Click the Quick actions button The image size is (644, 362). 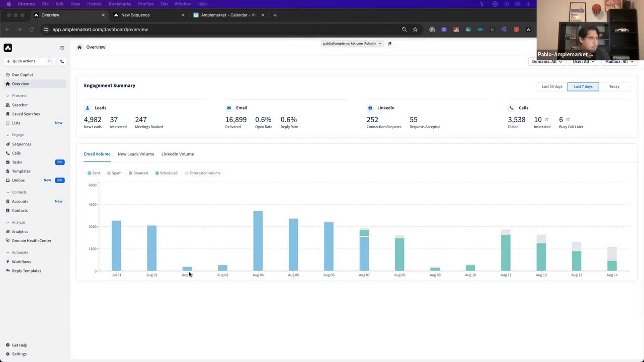pyautogui.click(x=29, y=61)
